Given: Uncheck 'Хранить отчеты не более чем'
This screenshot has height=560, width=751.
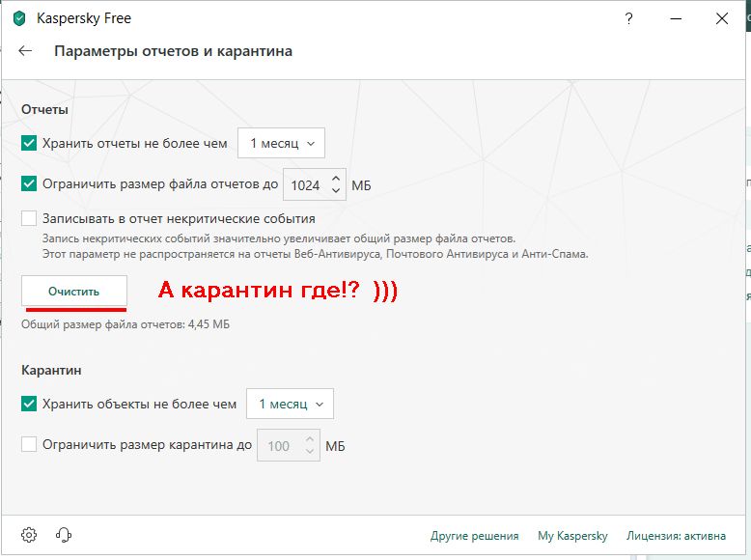Looking at the screenshot, I should [x=29, y=143].
